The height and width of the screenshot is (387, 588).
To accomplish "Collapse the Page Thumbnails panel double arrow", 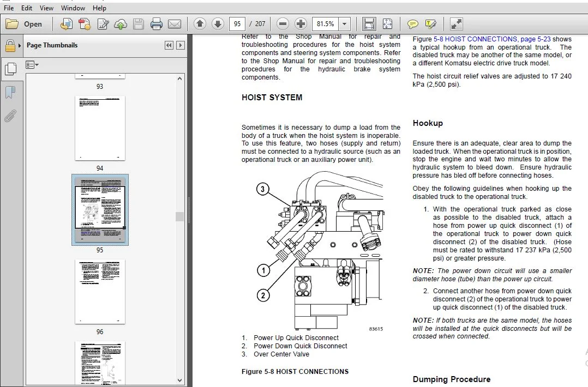I will (169, 45).
